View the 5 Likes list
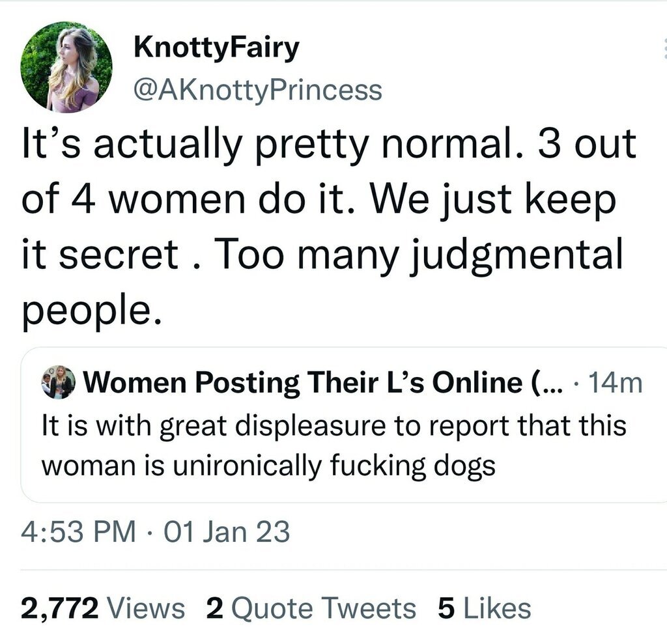This screenshot has height=644, width=667. click(485, 608)
